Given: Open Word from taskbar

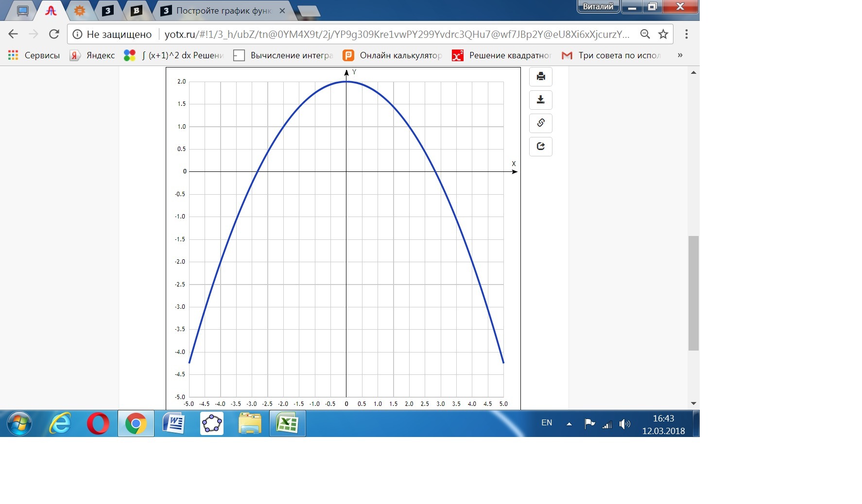Looking at the screenshot, I should click(x=173, y=424).
